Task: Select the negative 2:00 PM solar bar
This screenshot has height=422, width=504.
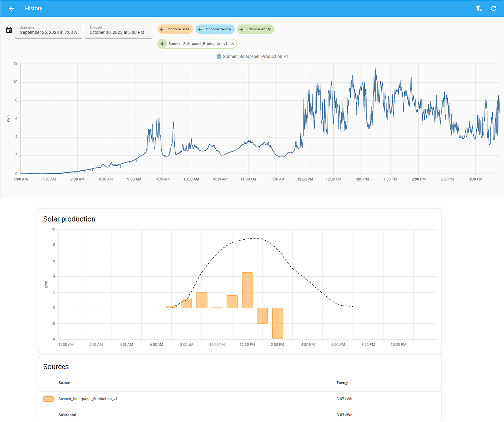Action: point(278,324)
